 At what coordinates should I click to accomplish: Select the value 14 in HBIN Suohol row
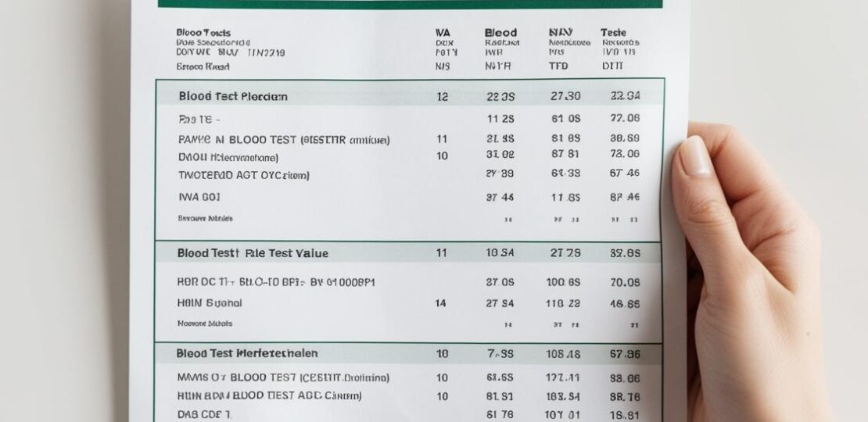440,303
